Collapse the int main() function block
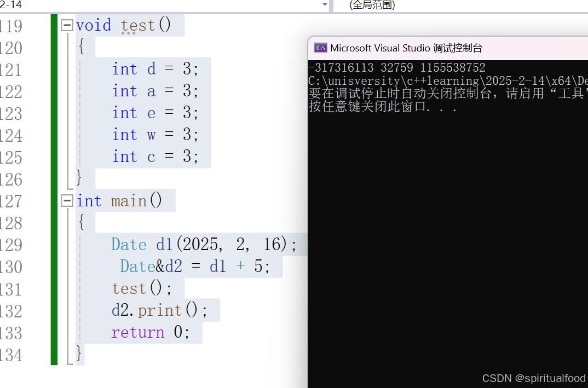The height and width of the screenshot is (388, 588). pos(67,201)
